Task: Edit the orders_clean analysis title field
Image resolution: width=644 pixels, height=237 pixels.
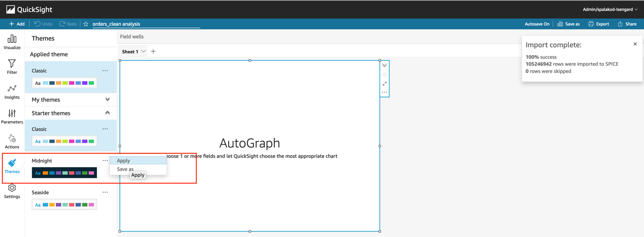Action: (x=146, y=24)
